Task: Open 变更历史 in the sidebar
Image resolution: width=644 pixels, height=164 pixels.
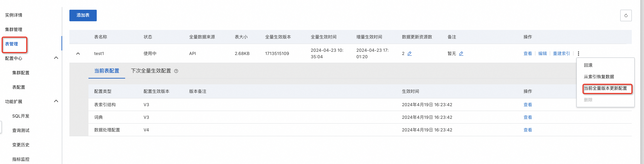Action: point(21,145)
